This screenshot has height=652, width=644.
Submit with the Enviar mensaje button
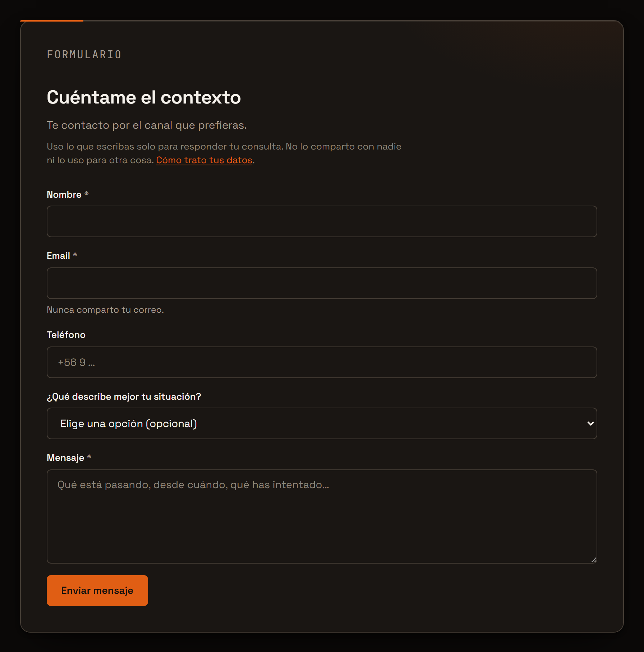click(97, 591)
